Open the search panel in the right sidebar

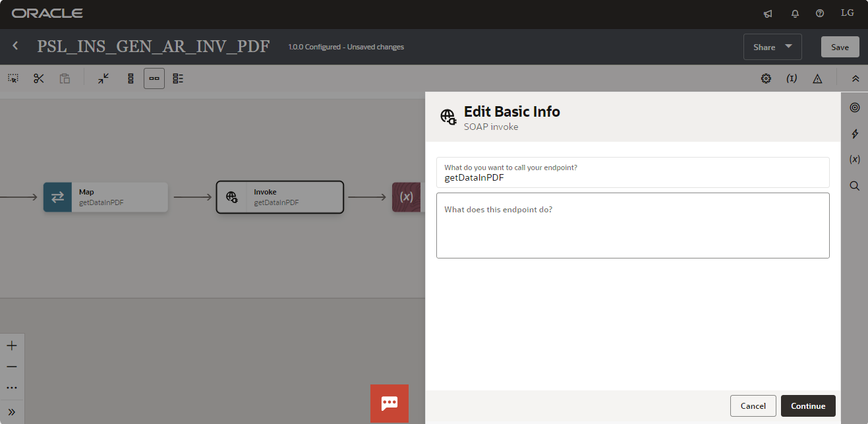coord(854,185)
